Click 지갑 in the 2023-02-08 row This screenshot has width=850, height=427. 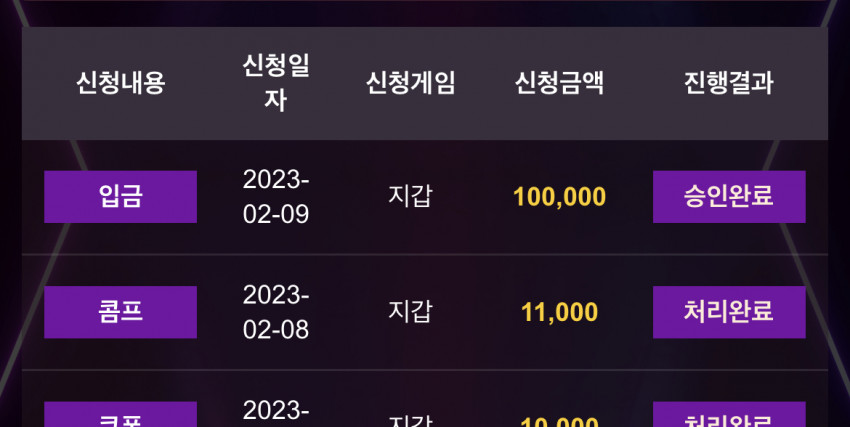click(410, 312)
